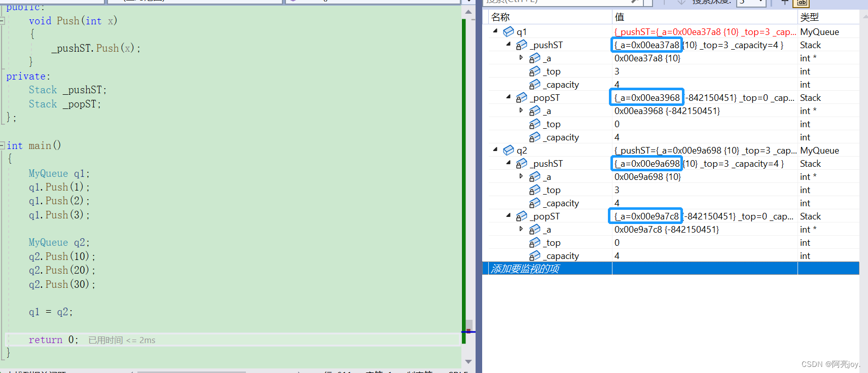Click the private: access specifier in code
Viewport: 868px width, 373px height.
[x=28, y=77]
